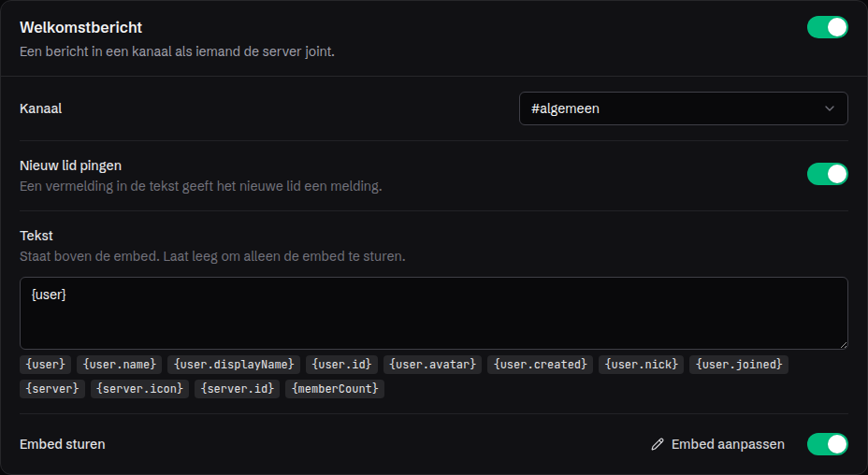Choose the {user.nick} placeholder
Viewport: 868px width, 475px height.
pyautogui.click(x=641, y=365)
